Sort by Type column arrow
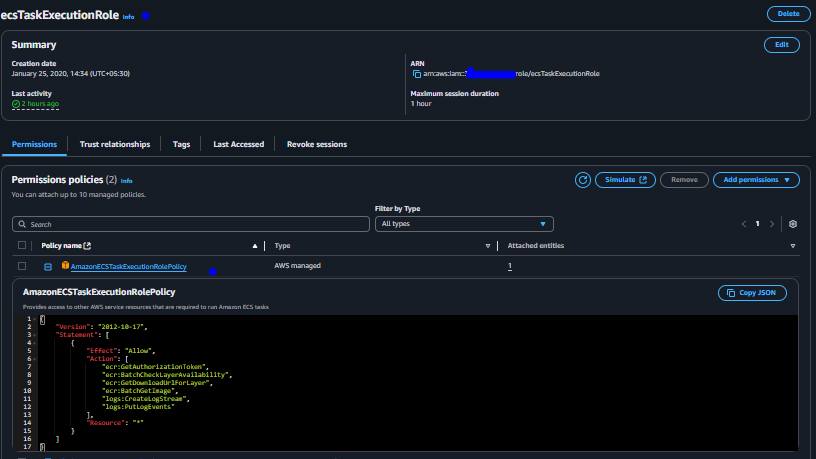 click(488, 246)
